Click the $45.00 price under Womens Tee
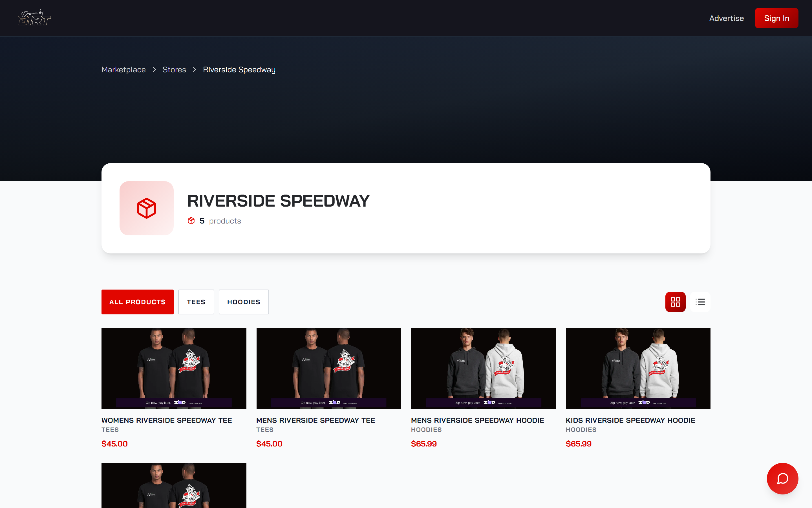This screenshot has width=812, height=508. point(114,443)
